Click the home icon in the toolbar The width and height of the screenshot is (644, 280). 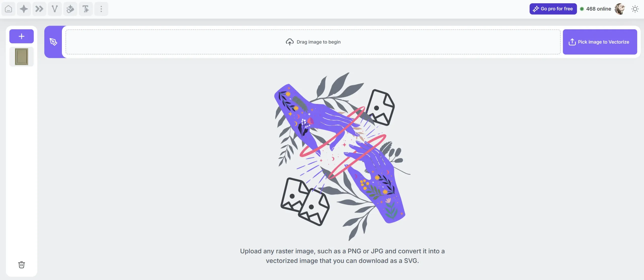tap(8, 9)
